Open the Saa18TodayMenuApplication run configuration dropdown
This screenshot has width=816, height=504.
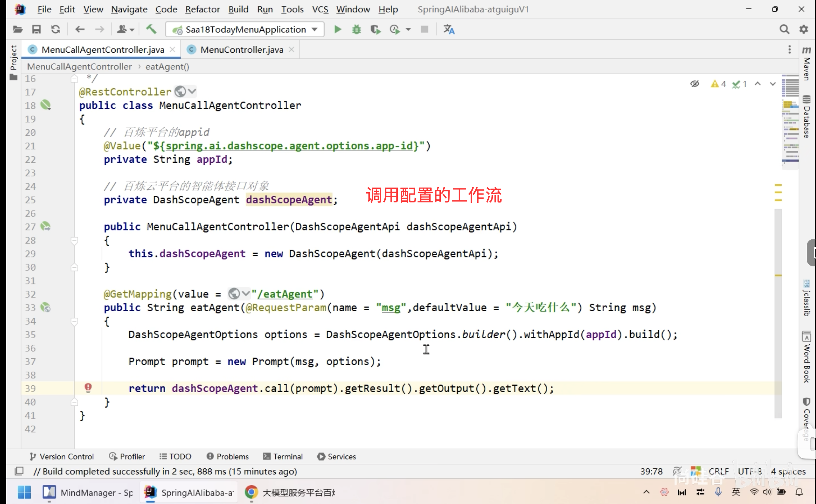245,29
